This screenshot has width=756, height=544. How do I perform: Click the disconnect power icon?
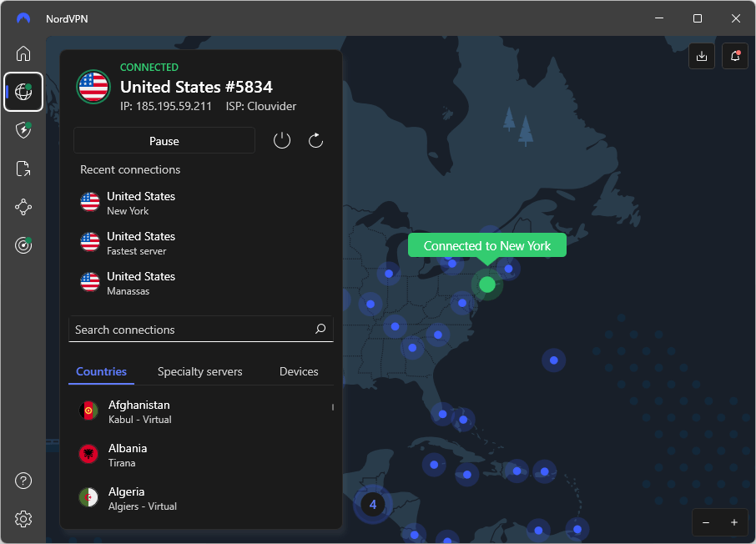click(x=282, y=141)
